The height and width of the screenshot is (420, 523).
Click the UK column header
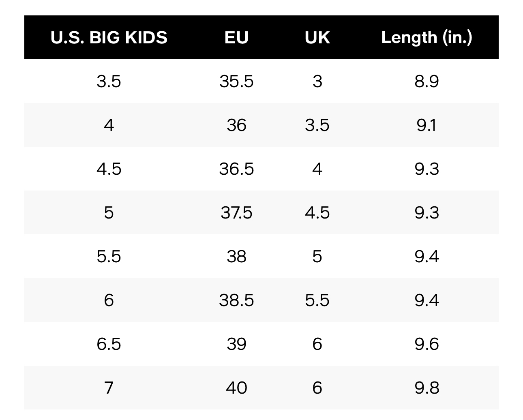click(317, 37)
